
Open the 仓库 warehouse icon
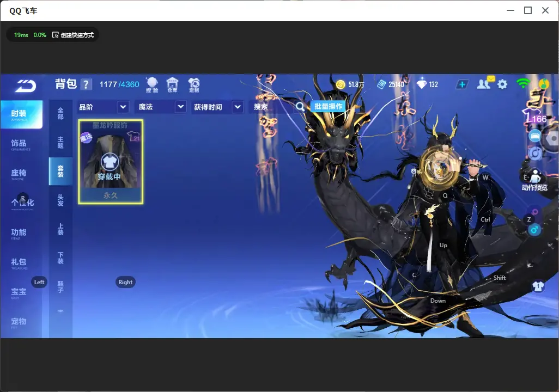[x=173, y=85]
